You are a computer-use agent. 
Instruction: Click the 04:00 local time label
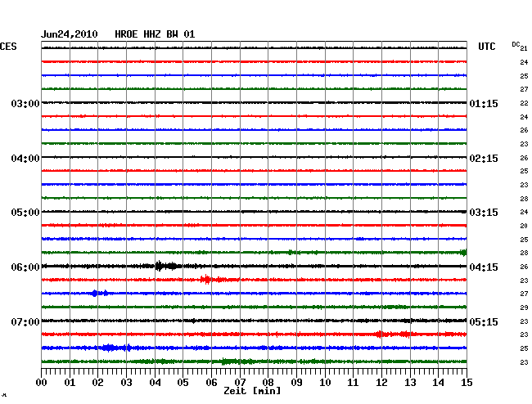tap(25, 159)
